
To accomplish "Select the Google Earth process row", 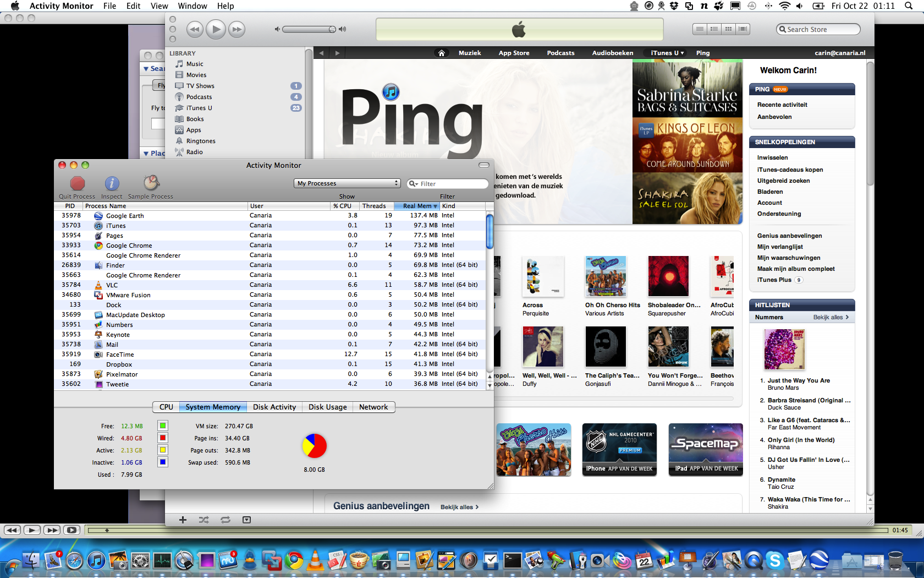I will (x=270, y=216).
